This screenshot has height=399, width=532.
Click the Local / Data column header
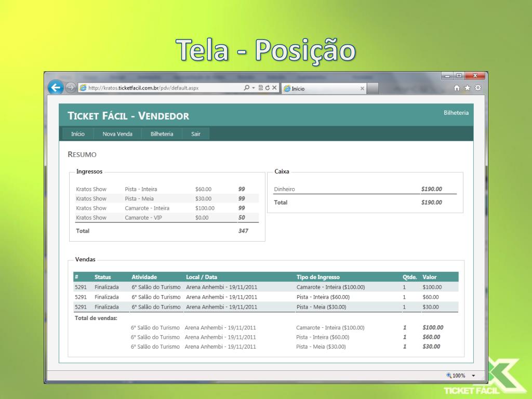pyautogui.click(x=202, y=277)
